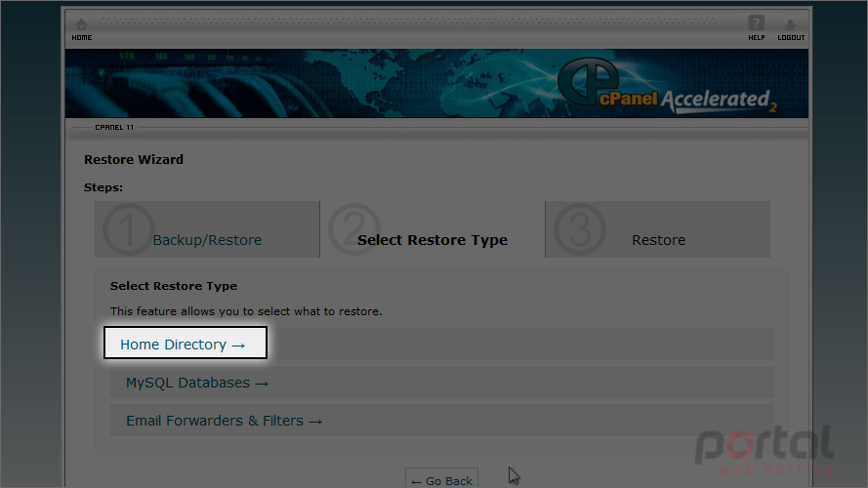The width and height of the screenshot is (868, 488).
Task: Click the circled number 1 step icon
Action: [x=129, y=229]
